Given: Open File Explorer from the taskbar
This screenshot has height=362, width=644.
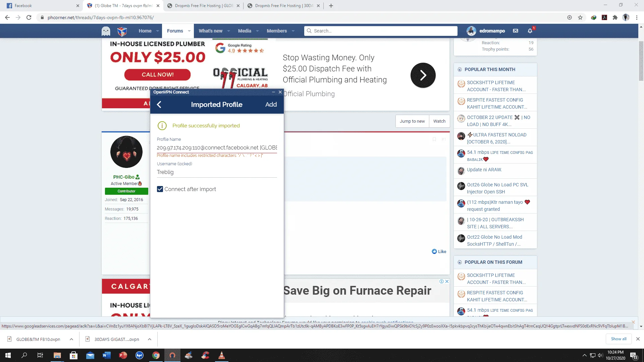Looking at the screenshot, I should [57, 355].
